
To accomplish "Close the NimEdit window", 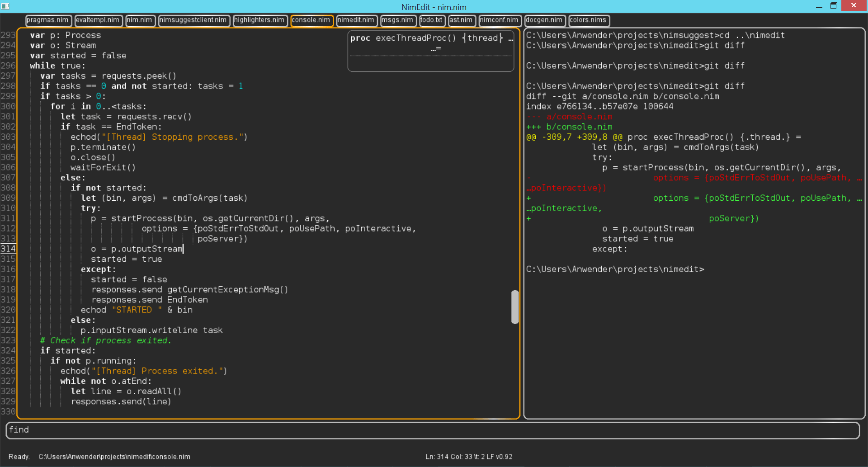I will 854,5.
